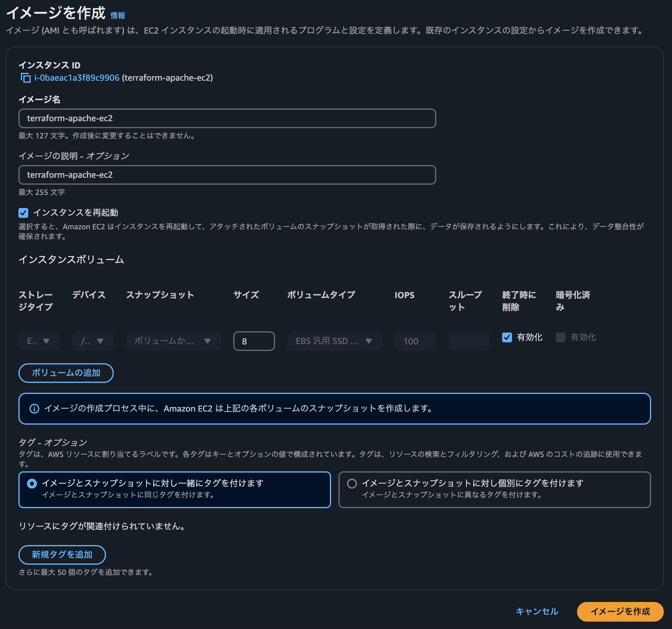672x629 pixels.
Task: Expand the device name dropdown
Action: click(x=93, y=341)
